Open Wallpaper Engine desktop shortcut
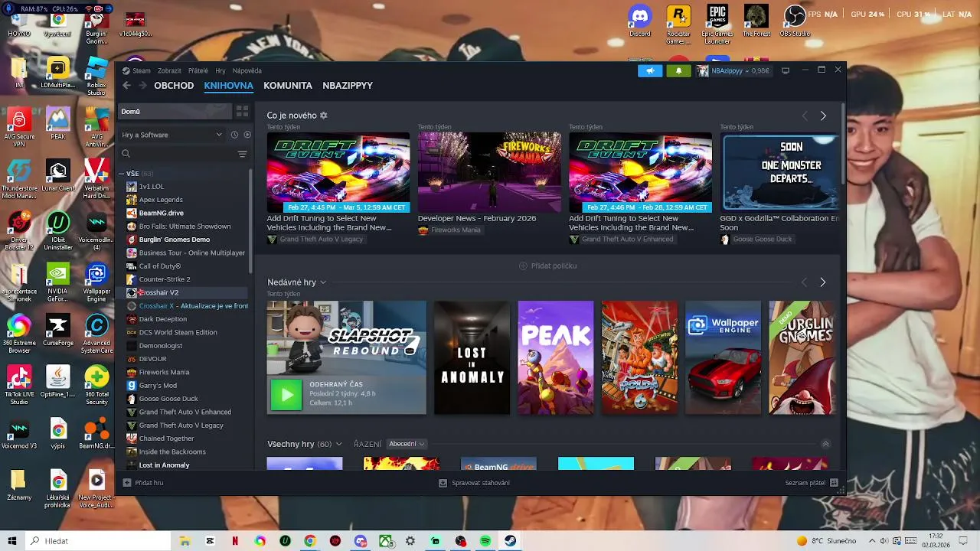This screenshot has height=551, width=980. (96, 282)
